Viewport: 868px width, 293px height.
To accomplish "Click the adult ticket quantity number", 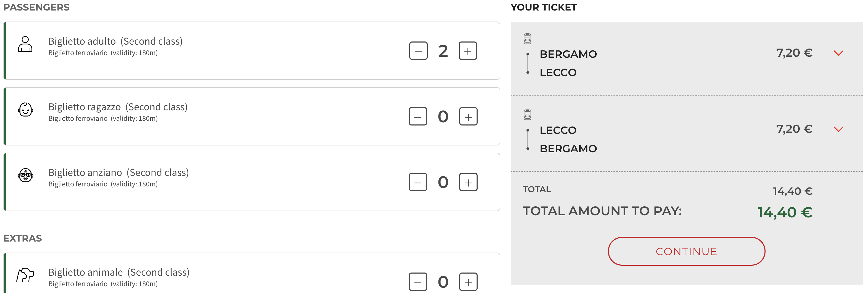I will pyautogui.click(x=443, y=51).
